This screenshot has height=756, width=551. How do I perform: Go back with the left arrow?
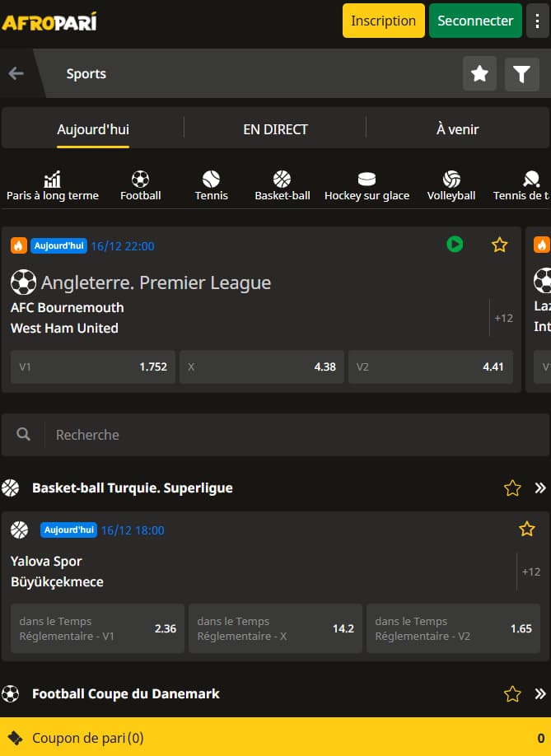16,73
